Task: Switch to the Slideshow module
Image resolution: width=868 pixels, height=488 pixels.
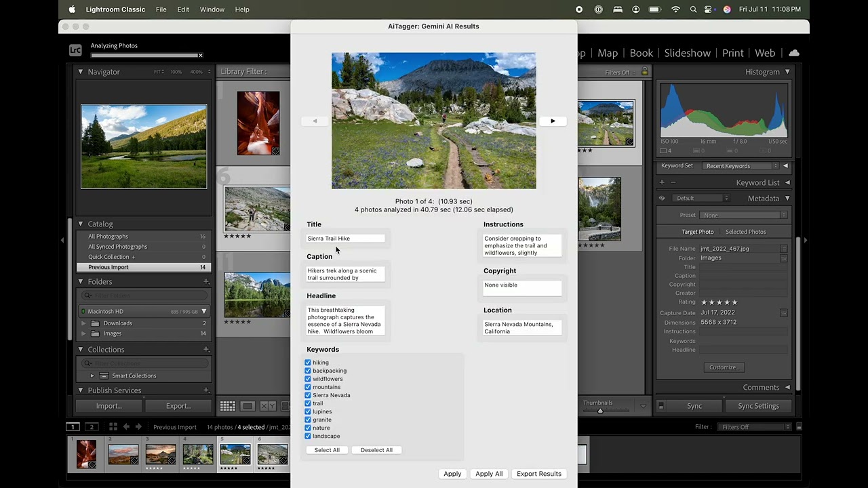Action: (x=687, y=53)
